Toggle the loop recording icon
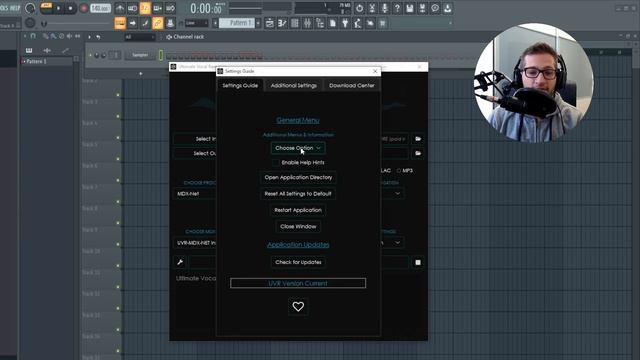Image resolution: width=640 pixels, height=360 pixels. click(170, 8)
